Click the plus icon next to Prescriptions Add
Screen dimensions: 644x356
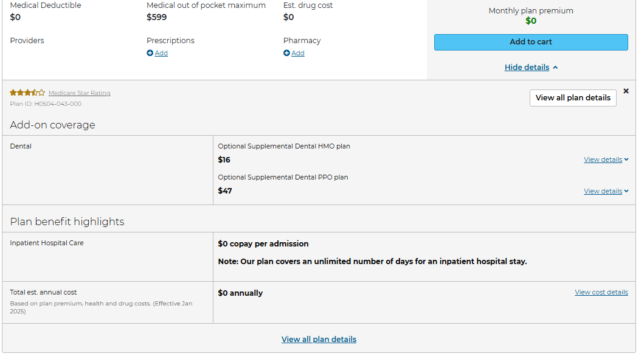[150, 53]
